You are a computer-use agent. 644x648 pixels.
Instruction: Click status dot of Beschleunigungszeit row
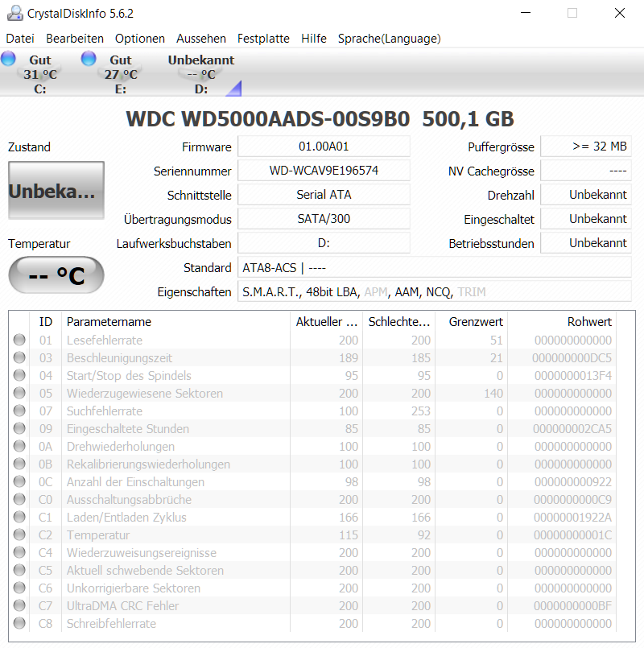pyautogui.click(x=19, y=357)
